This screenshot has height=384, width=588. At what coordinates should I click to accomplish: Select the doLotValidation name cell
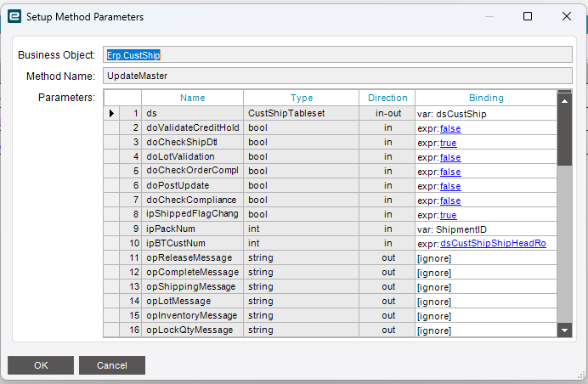point(192,156)
